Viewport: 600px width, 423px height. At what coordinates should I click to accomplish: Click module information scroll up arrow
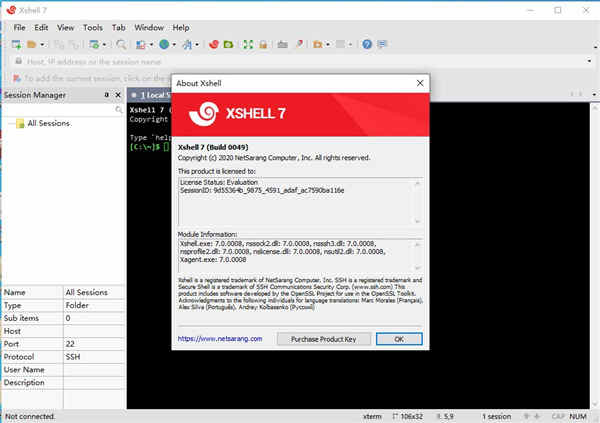417,244
